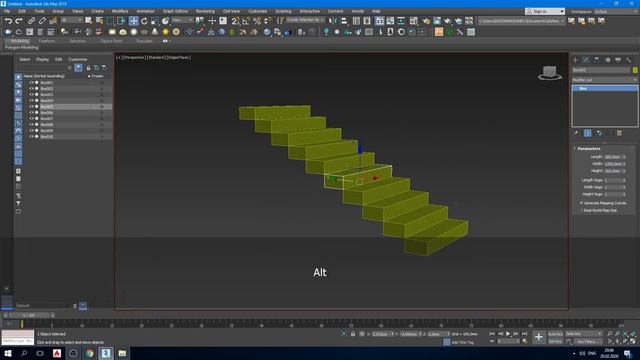This screenshot has width=640, height=360.
Task: Open the project path dropdown
Action: (522, 20)
